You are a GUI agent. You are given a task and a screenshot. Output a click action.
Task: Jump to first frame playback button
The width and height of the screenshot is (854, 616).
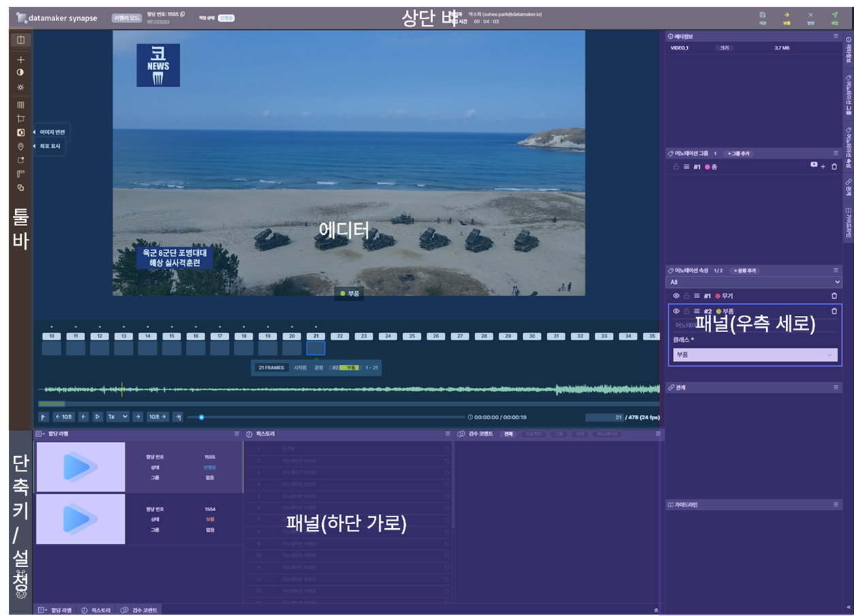coord(44,417)
